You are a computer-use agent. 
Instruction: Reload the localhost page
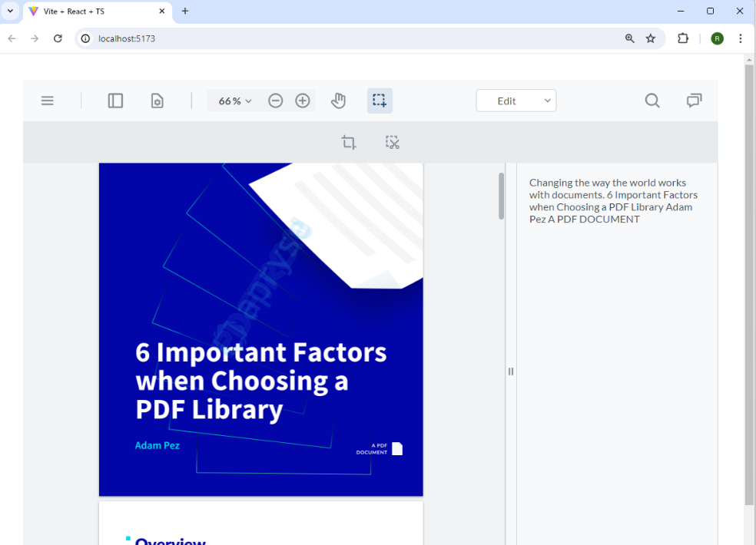[58, 38]
